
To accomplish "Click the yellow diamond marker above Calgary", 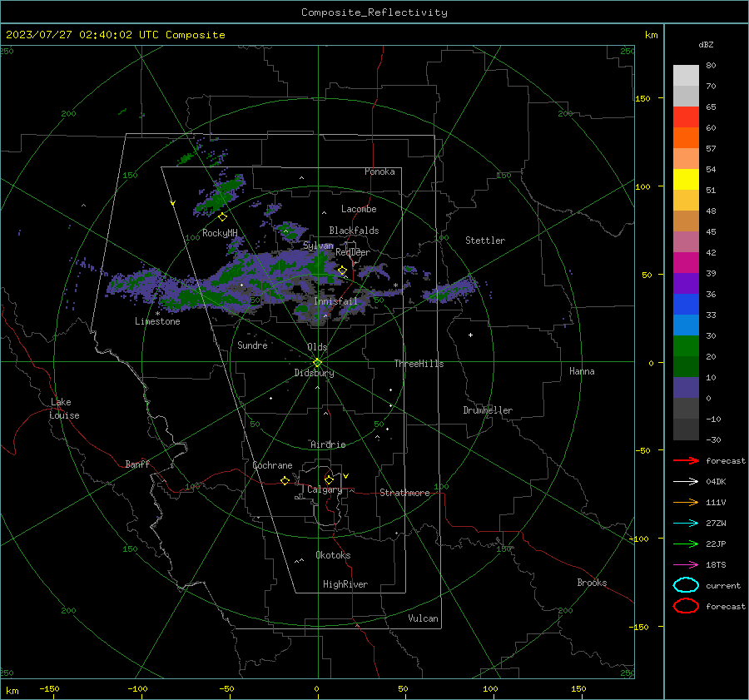I will coord(329,479).
